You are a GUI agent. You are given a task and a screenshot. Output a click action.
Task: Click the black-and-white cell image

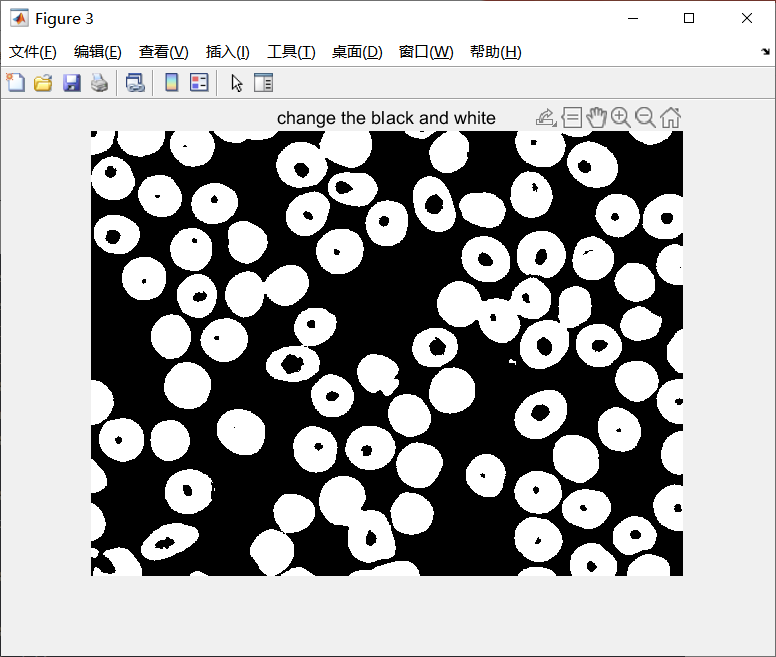[387, 353]
